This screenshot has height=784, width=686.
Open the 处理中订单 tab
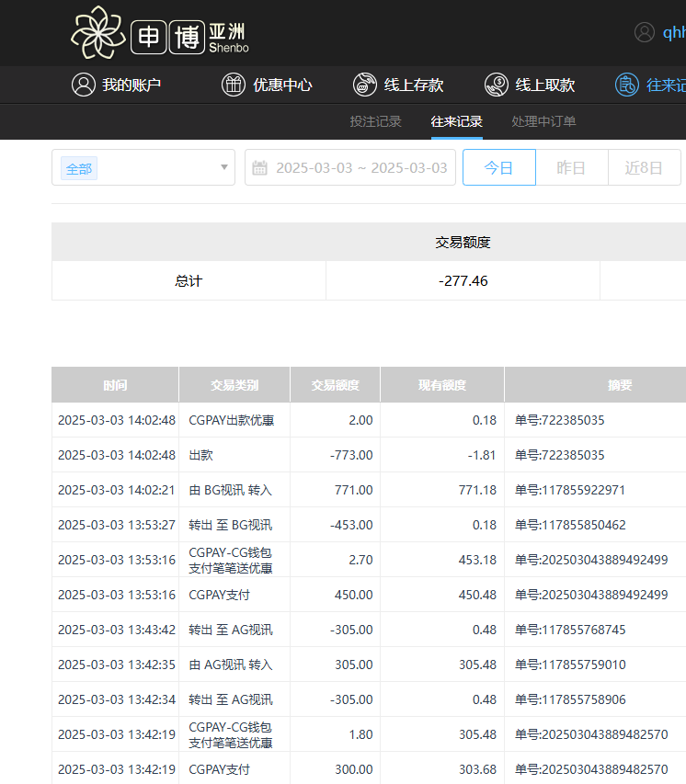click(543, 121)
